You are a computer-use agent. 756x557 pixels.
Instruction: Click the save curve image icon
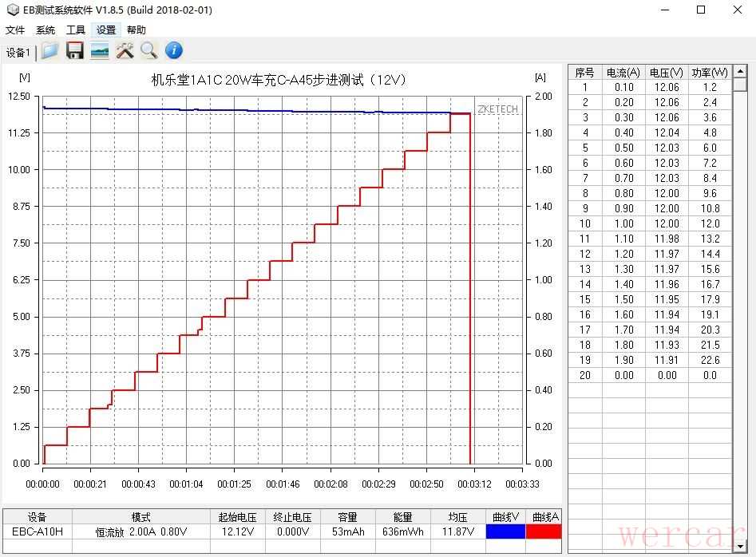tap(100, 51)
